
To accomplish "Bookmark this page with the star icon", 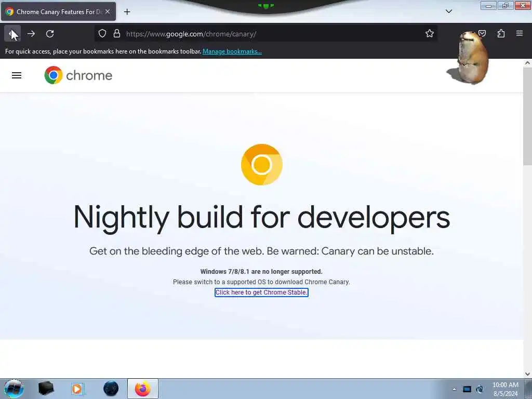I will [x=430, y=34].
